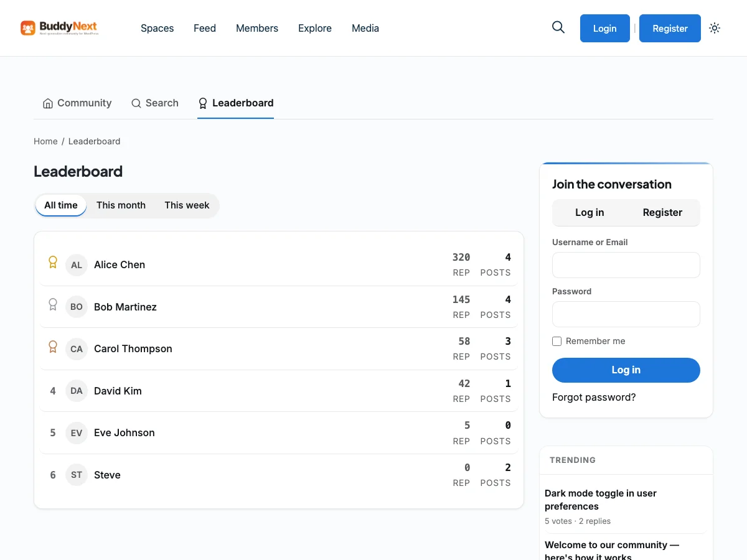This screenshot has width=747, height=560.
Task: Click Bob Martinez's silver medal icon
Action: pos(53,305)
